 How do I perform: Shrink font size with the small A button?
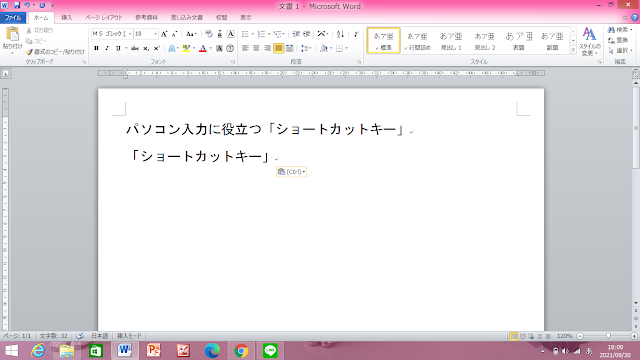(174, 34)
